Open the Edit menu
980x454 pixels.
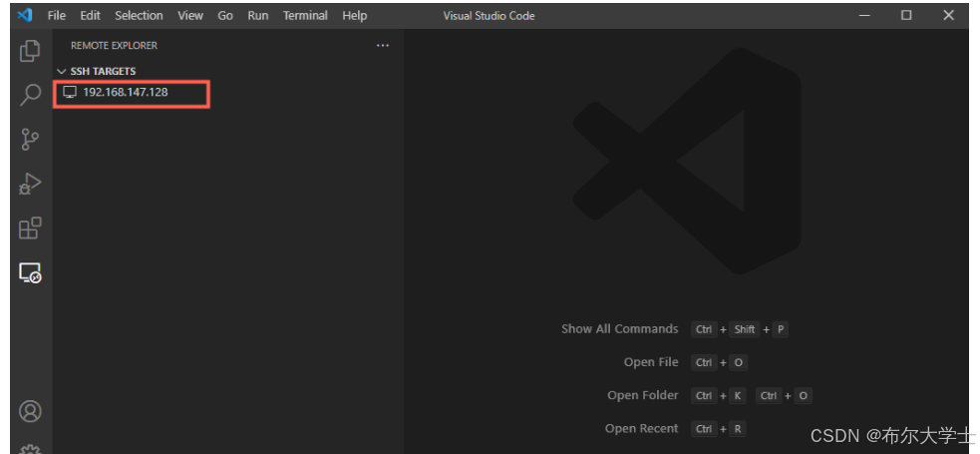[90, 16]
